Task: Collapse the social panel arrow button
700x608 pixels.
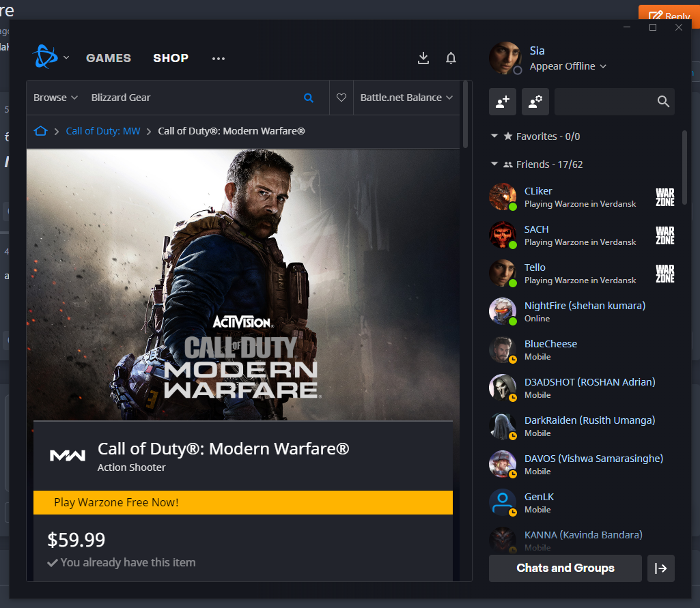Action: 660,568
